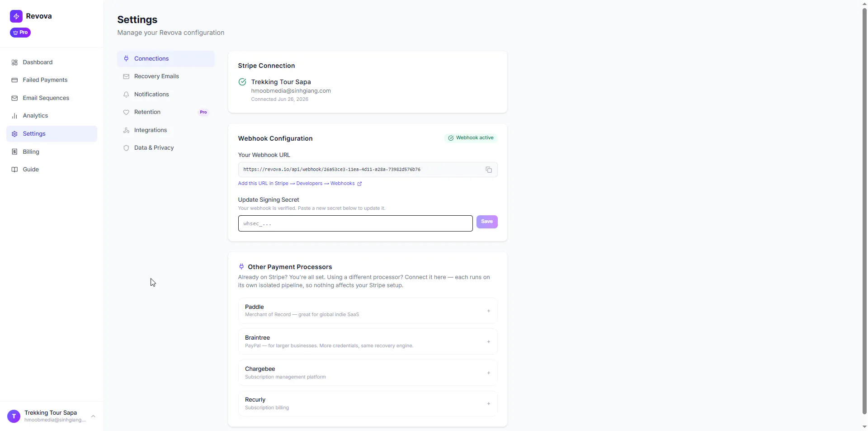Click the external link icon after Webhooks
The height and width of the screenshot is (431, 868).
click(359, 184)
